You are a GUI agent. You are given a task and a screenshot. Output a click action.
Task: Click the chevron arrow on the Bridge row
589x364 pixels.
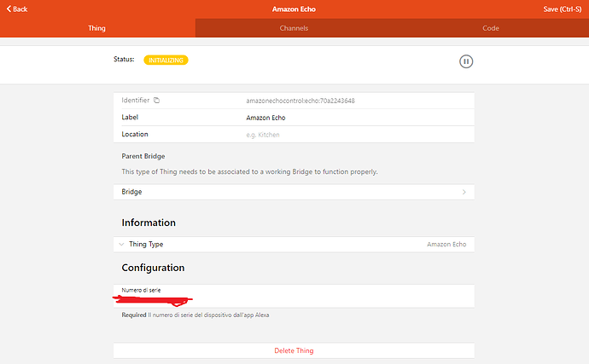point(464,192)
